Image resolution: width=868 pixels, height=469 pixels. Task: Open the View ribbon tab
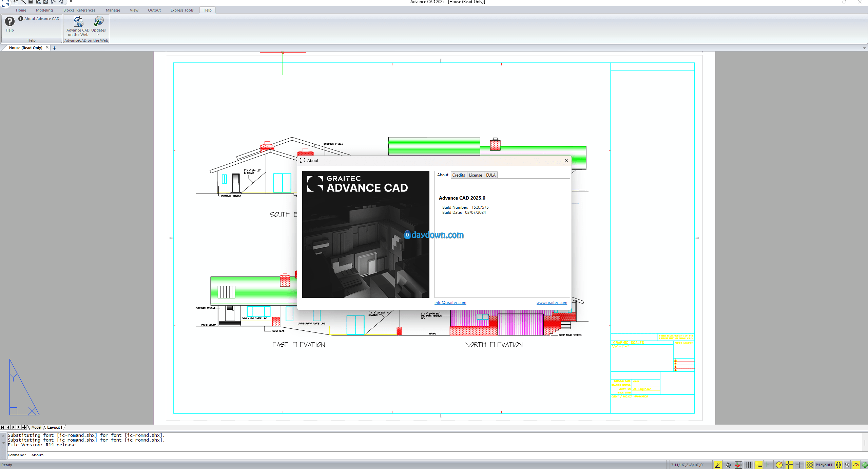[x=134, y=10]
